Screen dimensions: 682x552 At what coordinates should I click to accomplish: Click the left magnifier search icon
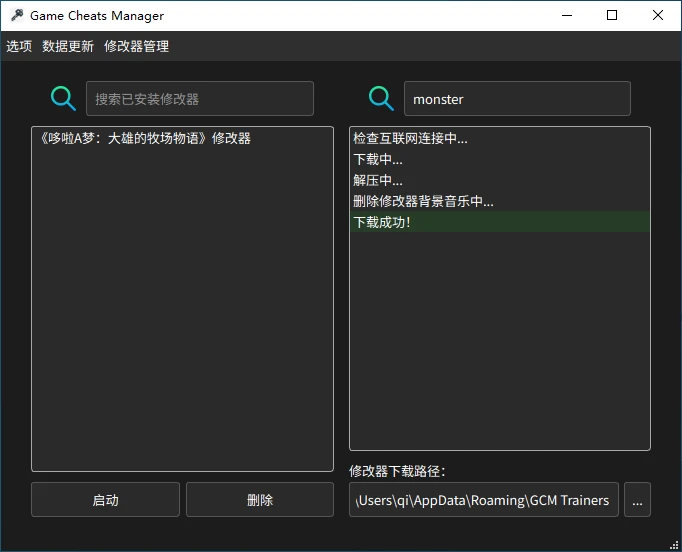point(63,98)
